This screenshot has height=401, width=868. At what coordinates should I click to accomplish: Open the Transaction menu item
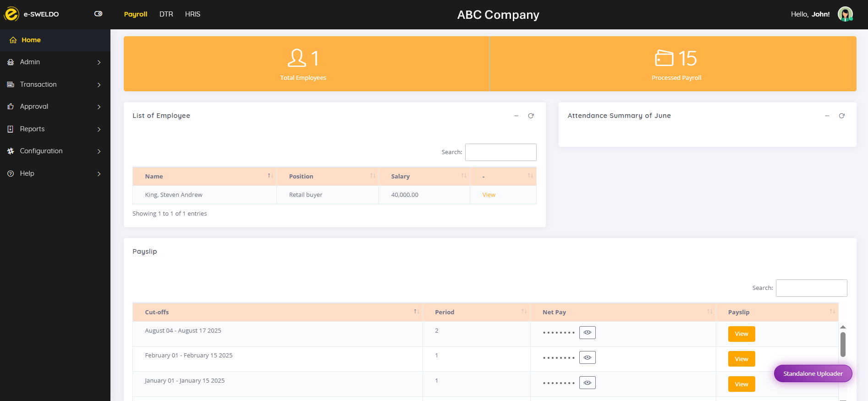(55, 84)
